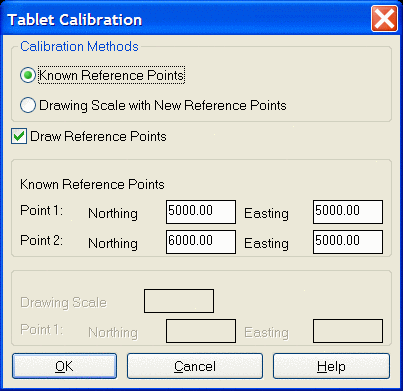The width and height of the screenshot is (403, 391).
Task: Open the Help button for tablet calibration
Action: [x=331, y=366]
